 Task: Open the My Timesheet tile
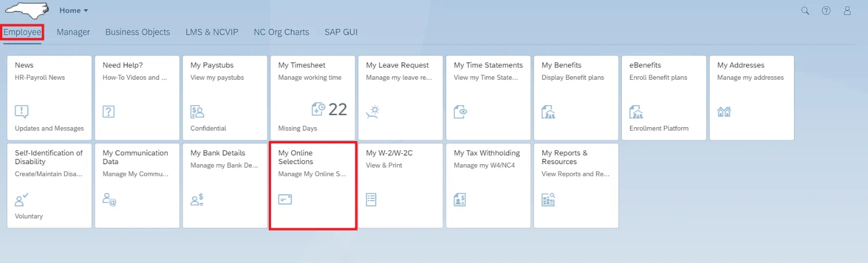(313, 97)
